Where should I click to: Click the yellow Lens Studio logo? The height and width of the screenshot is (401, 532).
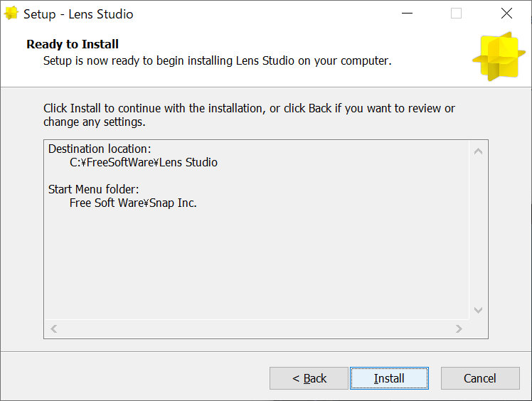click(x=499, y=56)
